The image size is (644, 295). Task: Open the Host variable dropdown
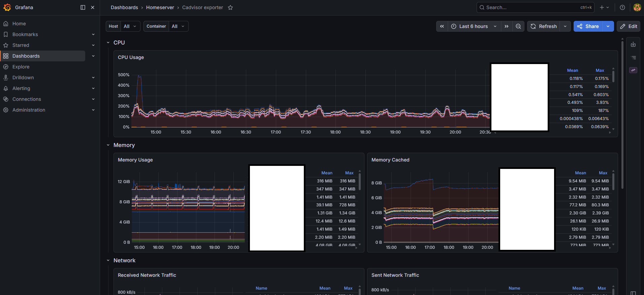point(130,26)
